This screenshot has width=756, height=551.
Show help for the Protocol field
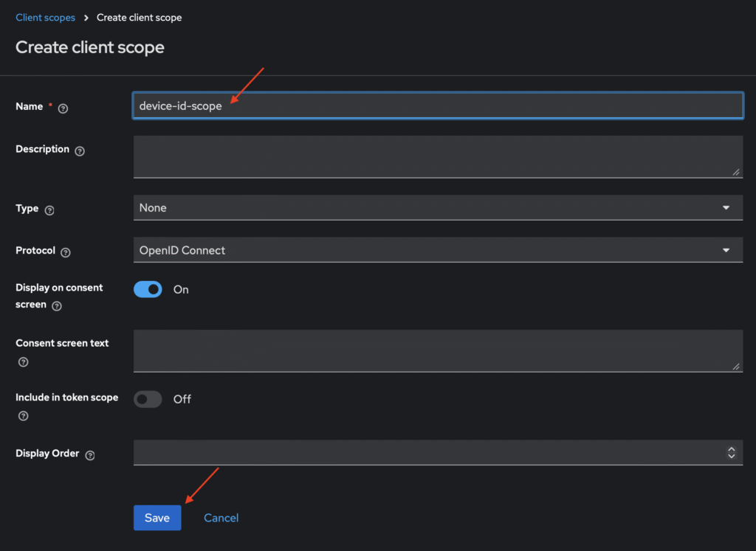[66, 252]
